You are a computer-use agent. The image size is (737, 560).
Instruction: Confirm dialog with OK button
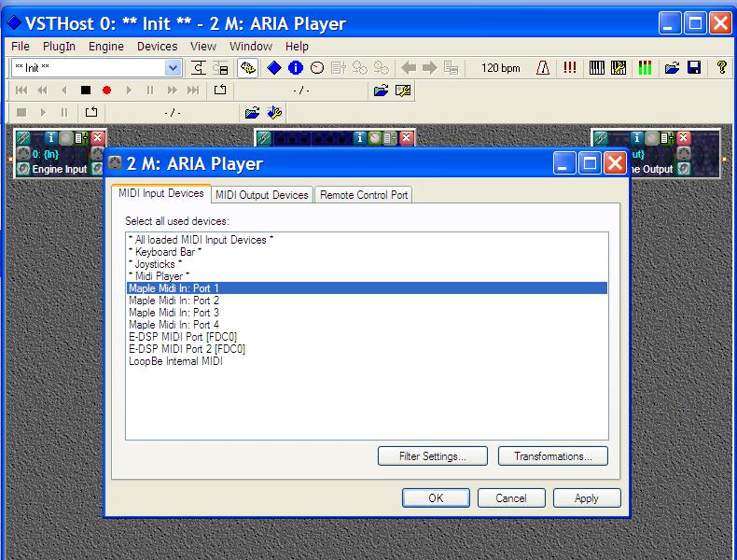436,498
